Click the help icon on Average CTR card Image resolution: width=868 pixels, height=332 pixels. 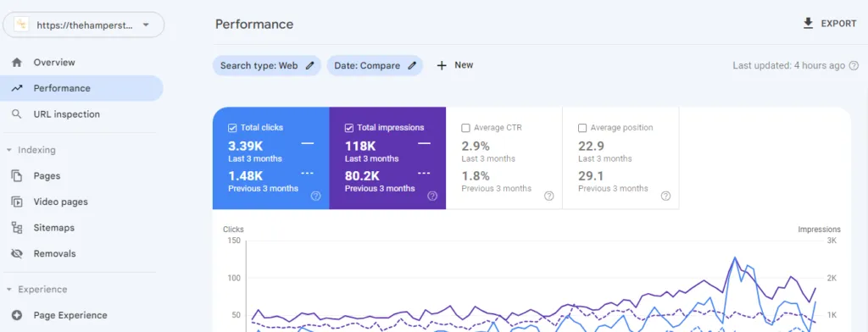pyautogui.click(x=549, y=196)
